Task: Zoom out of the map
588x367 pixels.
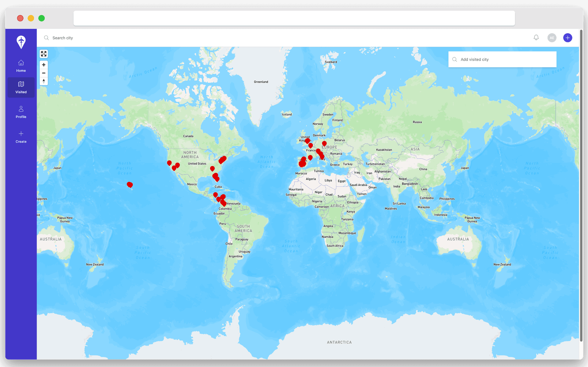Action: point(44,73)
